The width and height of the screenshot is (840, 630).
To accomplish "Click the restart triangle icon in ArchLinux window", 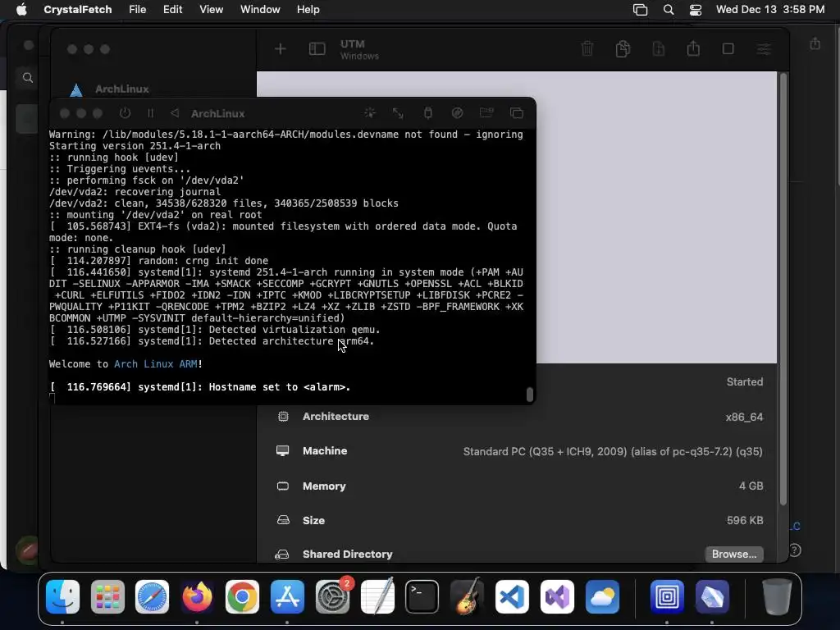I will click(x=175, y=113).
